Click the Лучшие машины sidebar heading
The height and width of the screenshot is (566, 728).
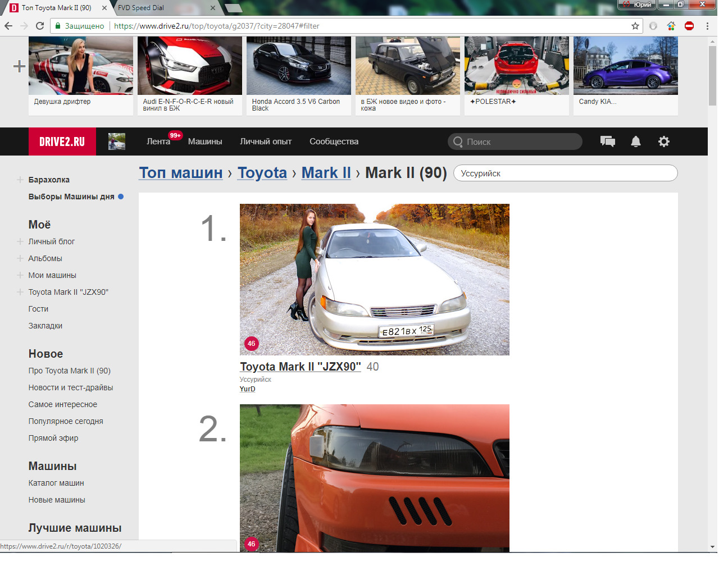point(75,528)
